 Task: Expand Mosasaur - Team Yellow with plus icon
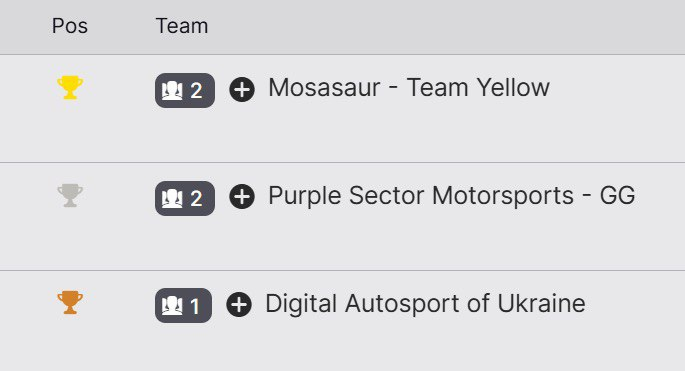(x=242, y=90)
